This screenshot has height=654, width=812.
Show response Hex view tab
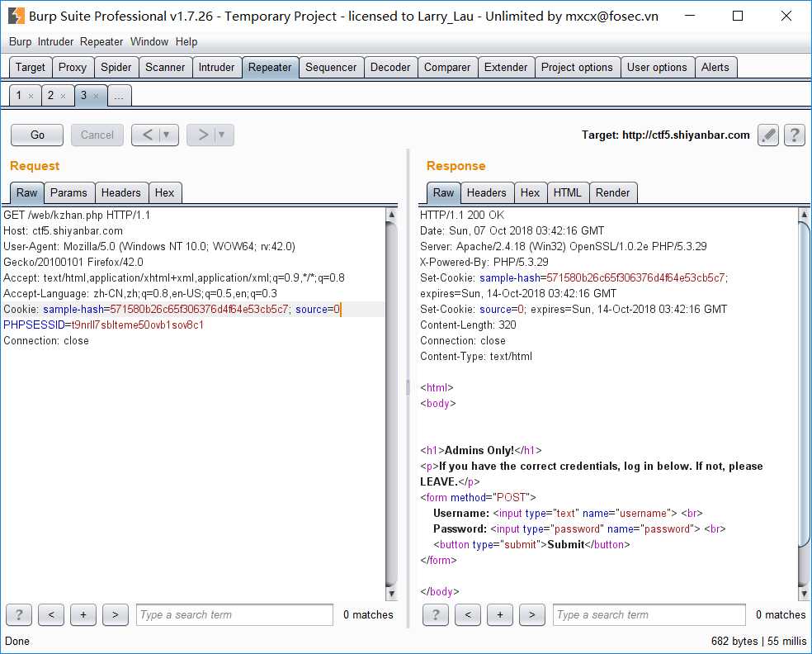pyautogui.click(x=531, y=192)
